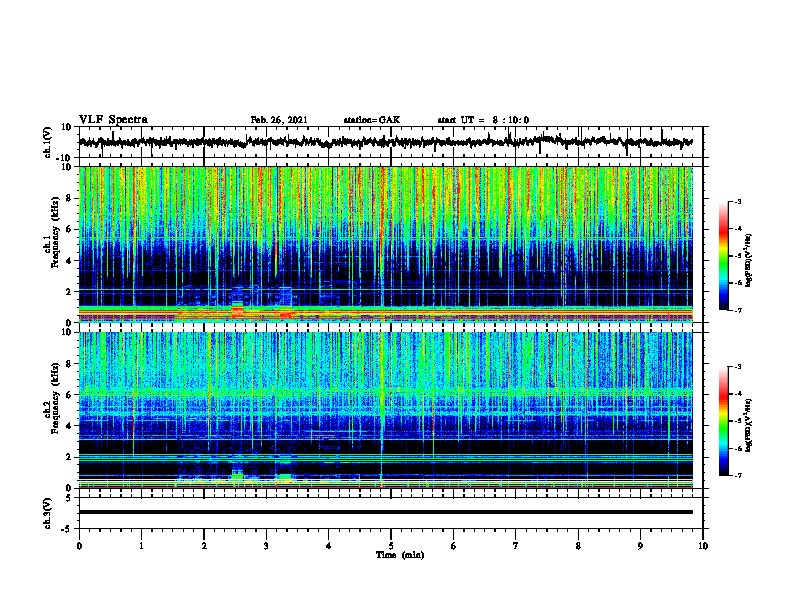Click the '4' tick on the ch.2 frequency axis
The height and width of the screenshot is (612, 792).
pyautogui.click(x=69, y=426)
